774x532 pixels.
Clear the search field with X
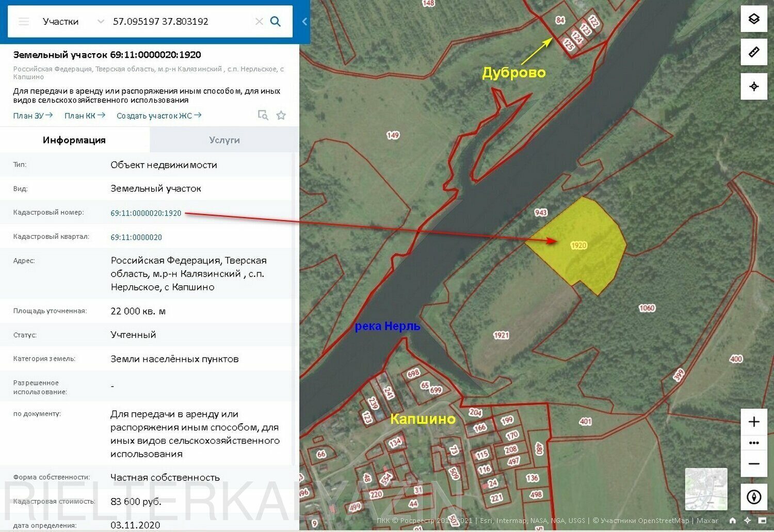click(x=259, y=22)
